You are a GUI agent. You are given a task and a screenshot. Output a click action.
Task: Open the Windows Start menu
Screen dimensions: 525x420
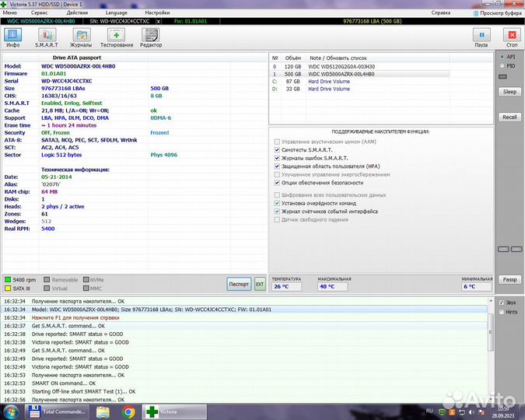(11, 412)
